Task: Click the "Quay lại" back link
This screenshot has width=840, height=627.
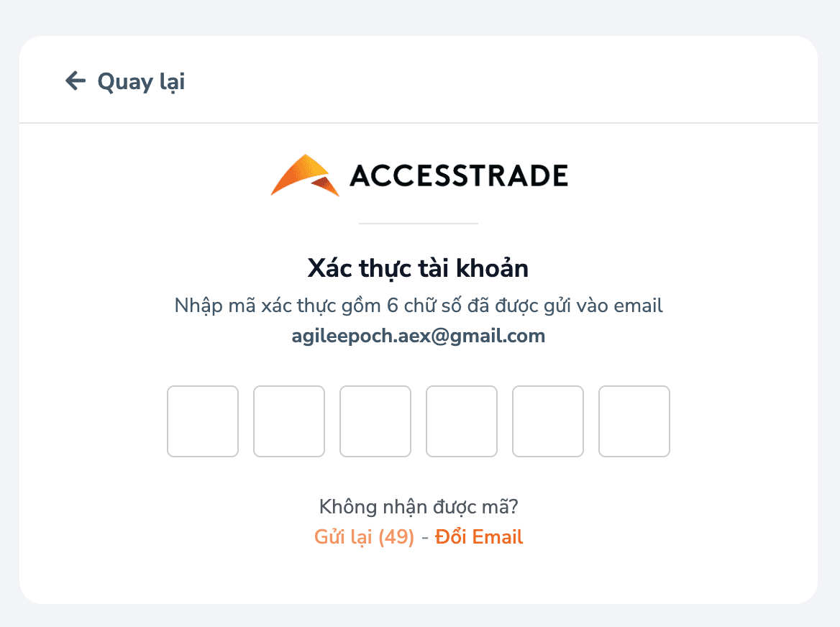Action: click(141, 81)
